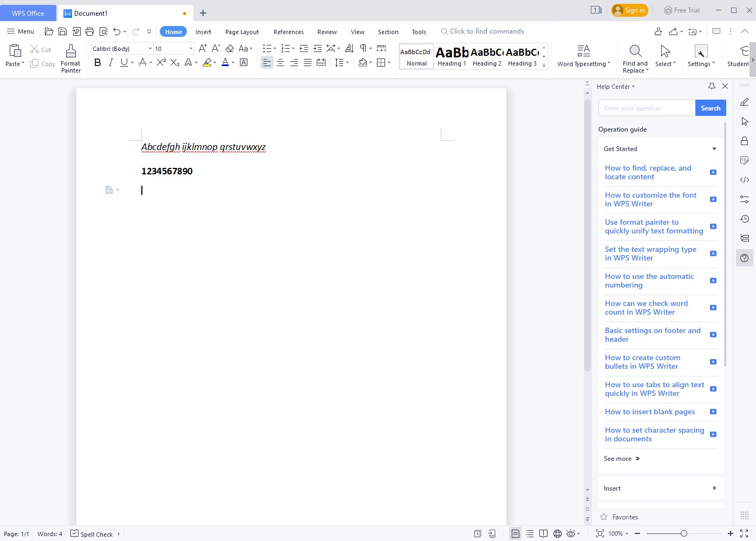Open the Calibri (Body) font dropdown
Screen dimensions: 756x541
pyautogui.click(x=150, y=49)
